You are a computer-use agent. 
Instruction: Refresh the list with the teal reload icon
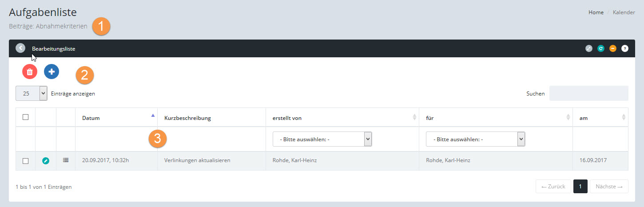[x=601, y=48]
